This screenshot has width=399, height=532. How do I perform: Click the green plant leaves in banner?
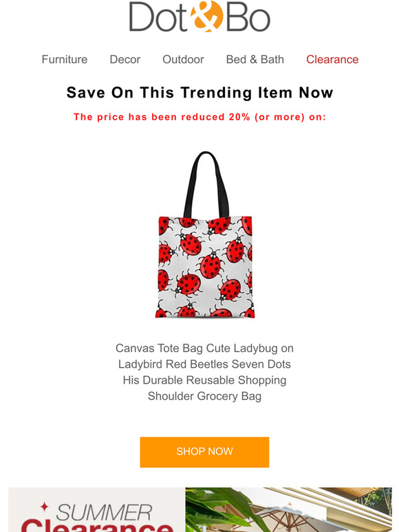click(217, 507)
